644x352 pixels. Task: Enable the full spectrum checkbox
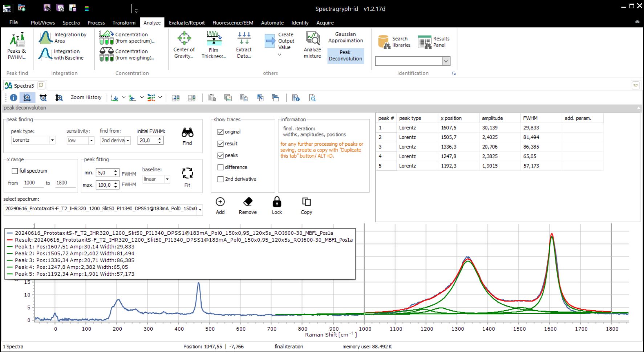coord(15,171)
